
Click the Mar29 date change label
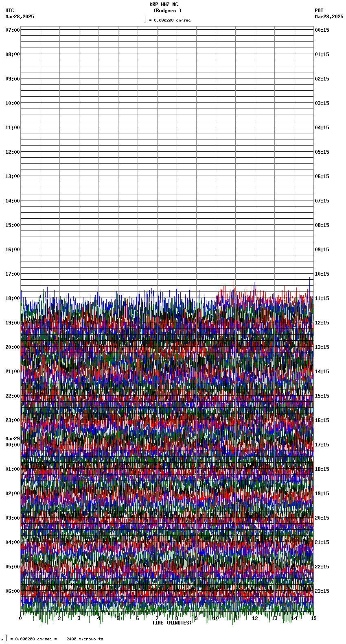(13, 439)
